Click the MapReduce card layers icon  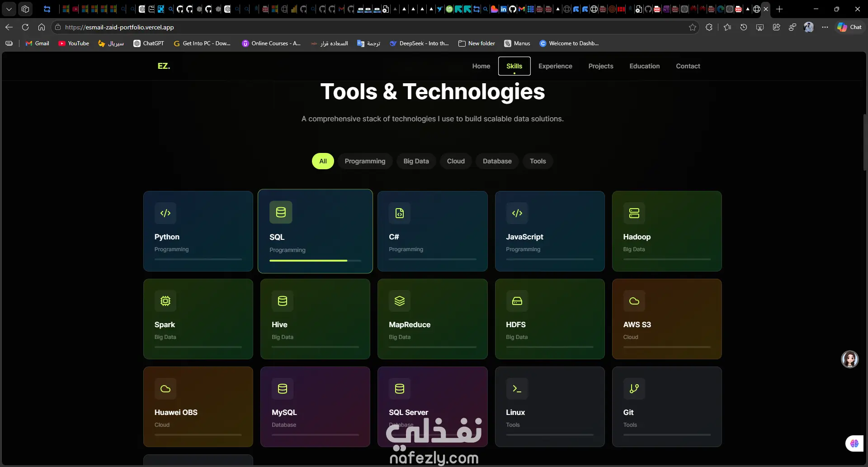click(x=400, y=301)
